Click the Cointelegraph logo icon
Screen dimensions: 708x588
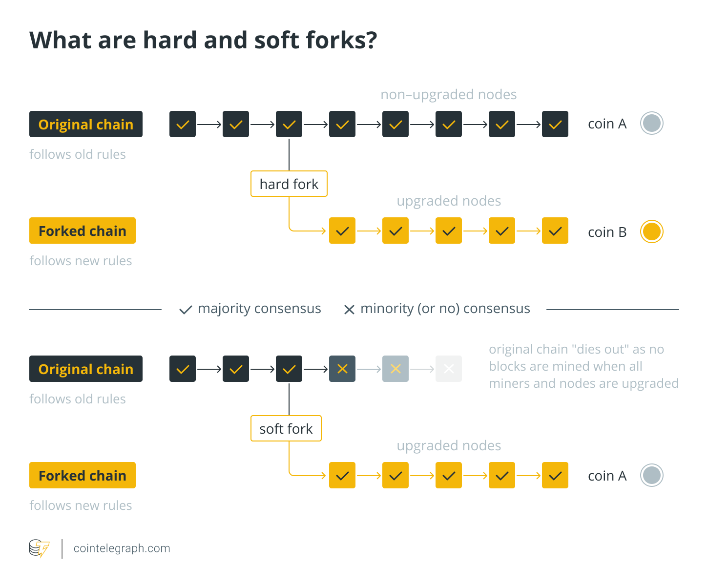[39, 548]
